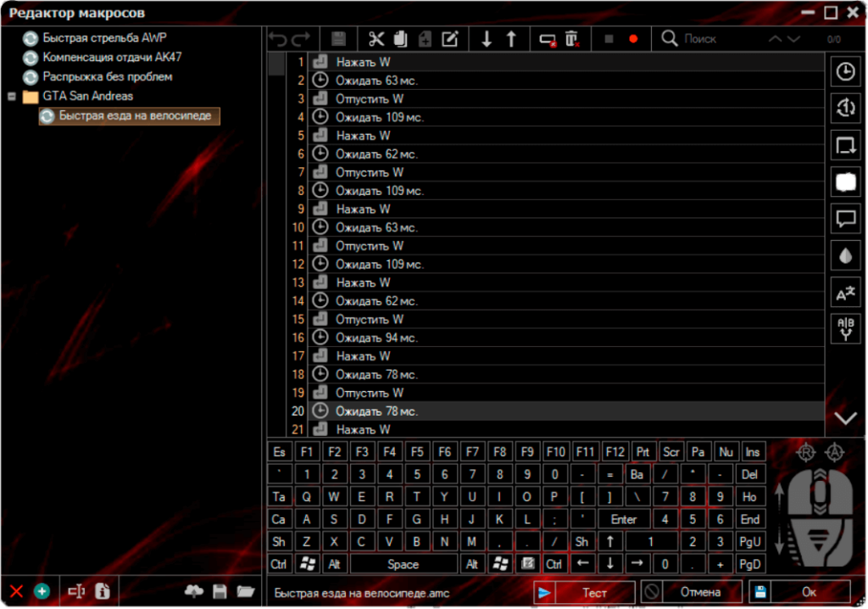Click the A/B branch condition icon
Screen dimensions: 868x609
(x=845, y=329)
